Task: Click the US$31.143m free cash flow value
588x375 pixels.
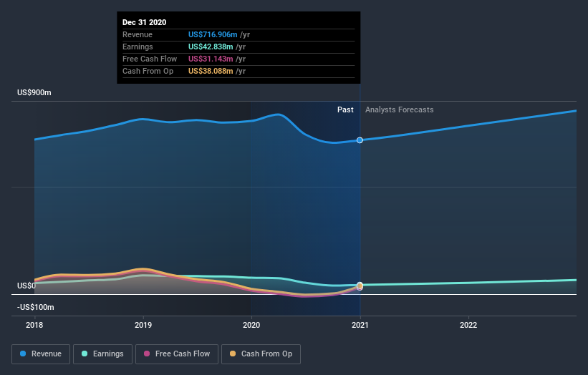Action: tap(211, 59)
